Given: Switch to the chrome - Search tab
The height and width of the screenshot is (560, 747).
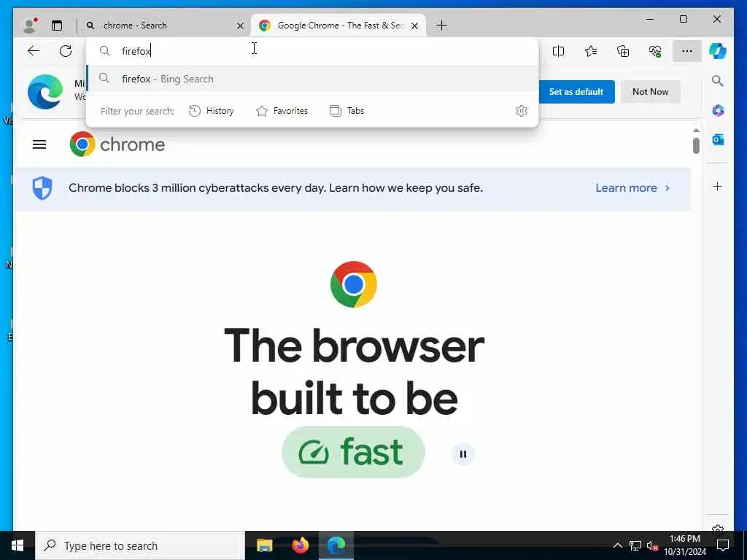Looking at the screenshot, I should coord(163,26).
